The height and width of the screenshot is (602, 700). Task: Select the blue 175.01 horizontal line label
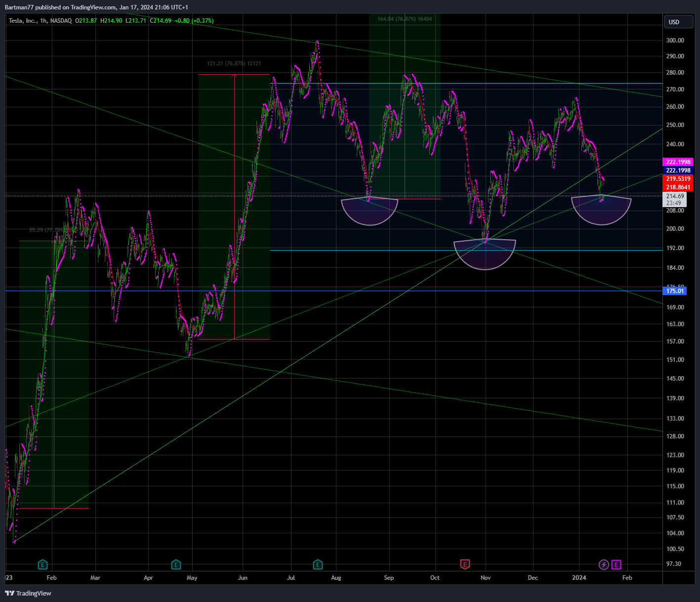tap(675, 291)
